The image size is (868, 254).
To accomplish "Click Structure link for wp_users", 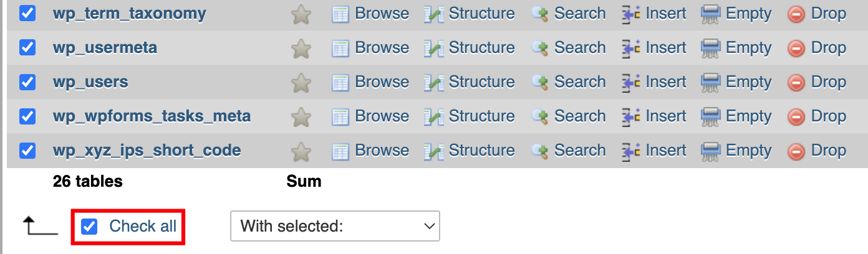I will [481, 82].
